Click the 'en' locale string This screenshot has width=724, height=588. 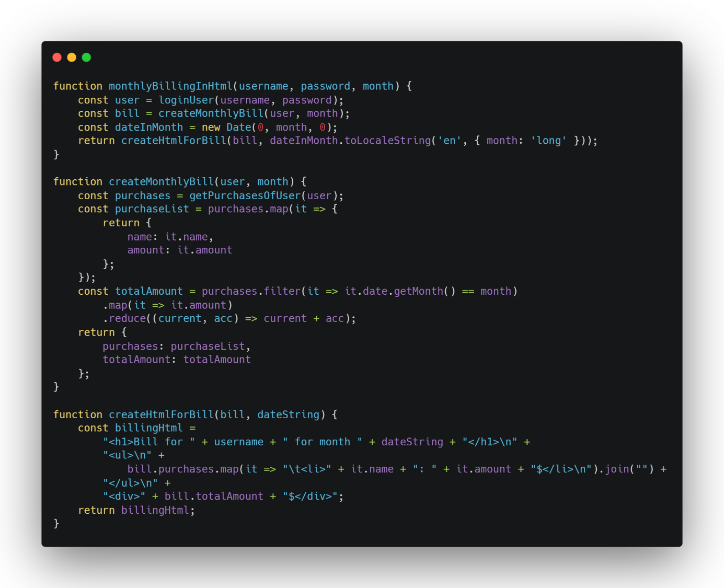point(450,141)
